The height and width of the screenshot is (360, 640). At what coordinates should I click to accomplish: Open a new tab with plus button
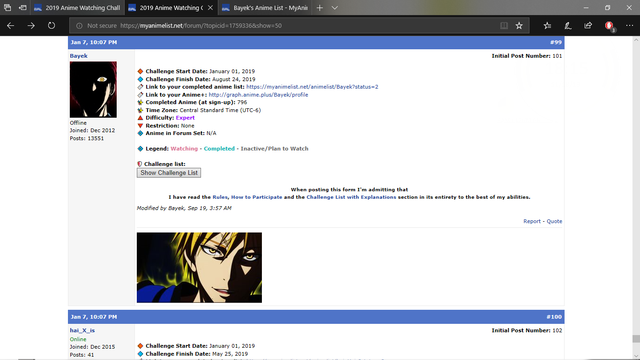pyautogui.click(x=320, y=8)
